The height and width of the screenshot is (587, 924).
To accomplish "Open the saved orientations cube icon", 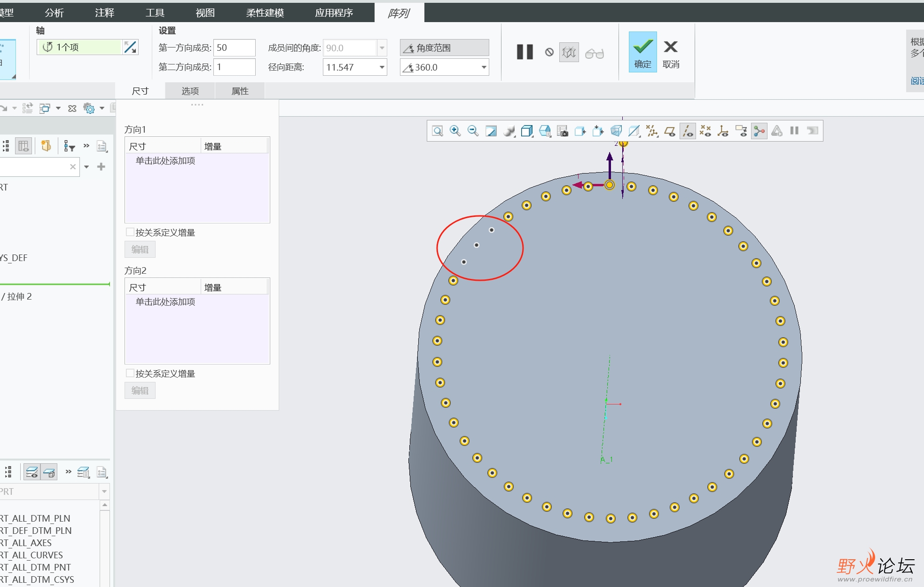I will coord(545,131).
